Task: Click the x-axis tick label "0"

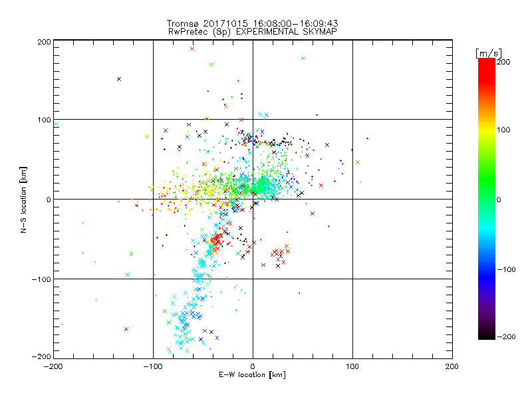Action: point(253,366)
